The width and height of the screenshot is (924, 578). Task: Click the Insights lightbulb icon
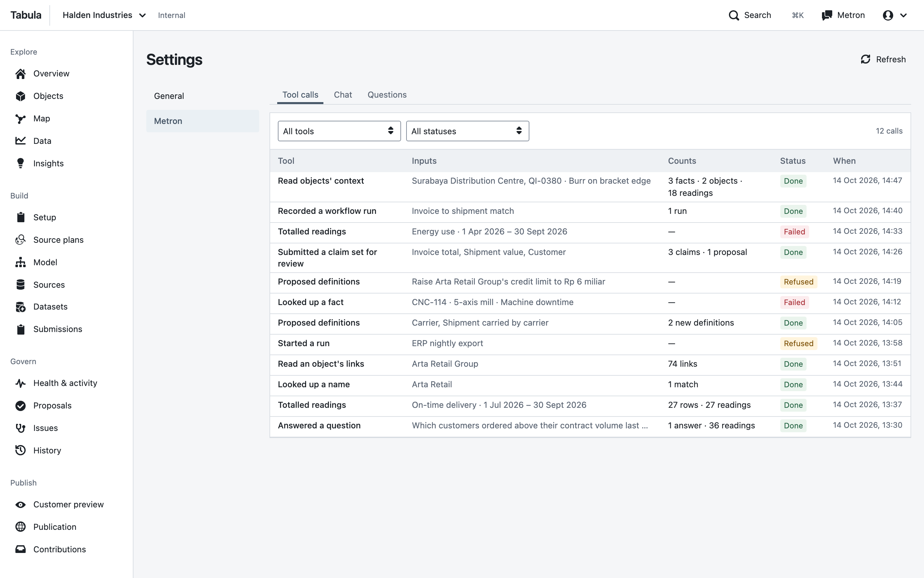click(x=21, y=164)
